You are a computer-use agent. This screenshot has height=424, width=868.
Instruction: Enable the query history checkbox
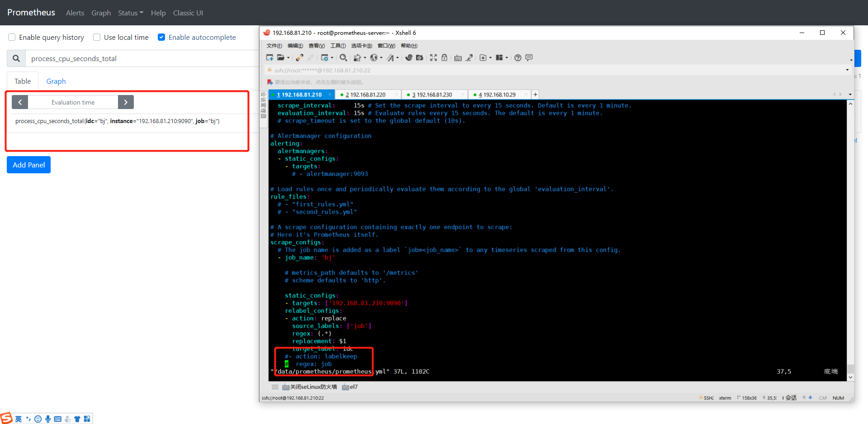click(x=11, y=37)
